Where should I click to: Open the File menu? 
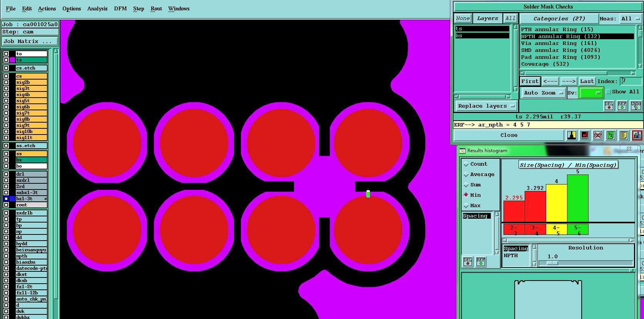[11, 8]
